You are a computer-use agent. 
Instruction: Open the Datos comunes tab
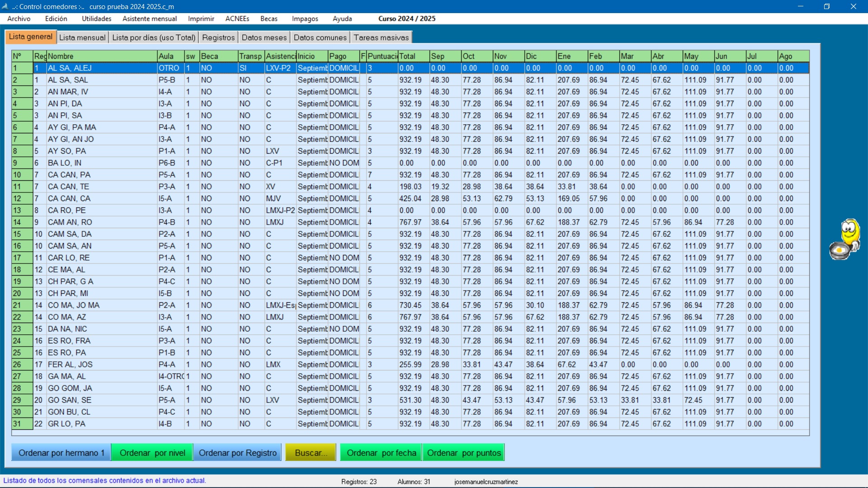click(320, 38)
